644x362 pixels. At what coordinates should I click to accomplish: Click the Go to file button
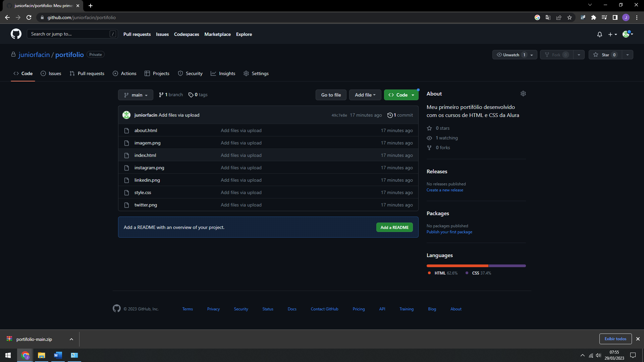click(x=331, y=95)
